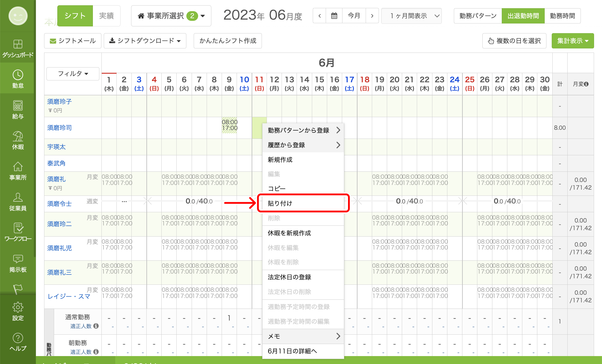Click the 給与 calculator icon
This screenshot has height=364, width=602.
click(x=18, y=106)
